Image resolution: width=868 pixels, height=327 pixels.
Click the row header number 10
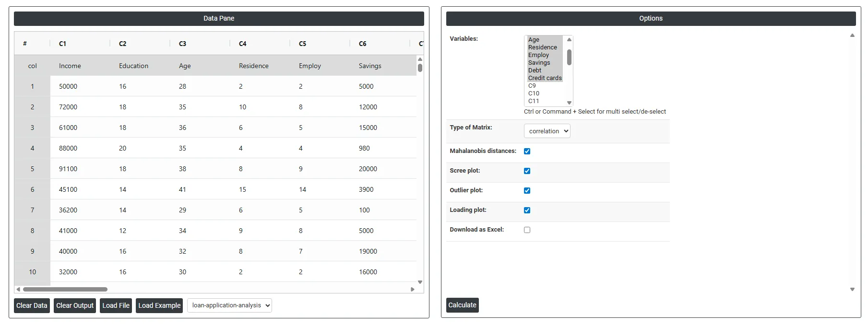(32, 272)
